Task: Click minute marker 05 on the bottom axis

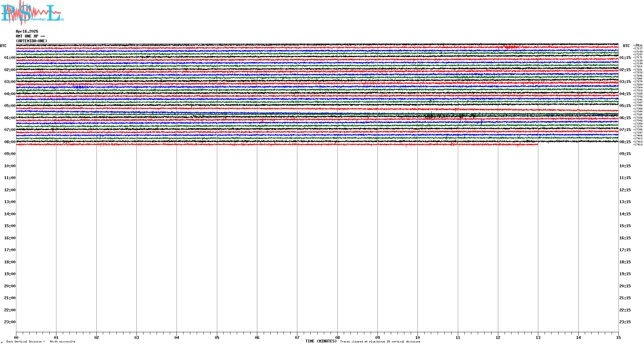Action: pyautogui.click(x=217, y=337)
